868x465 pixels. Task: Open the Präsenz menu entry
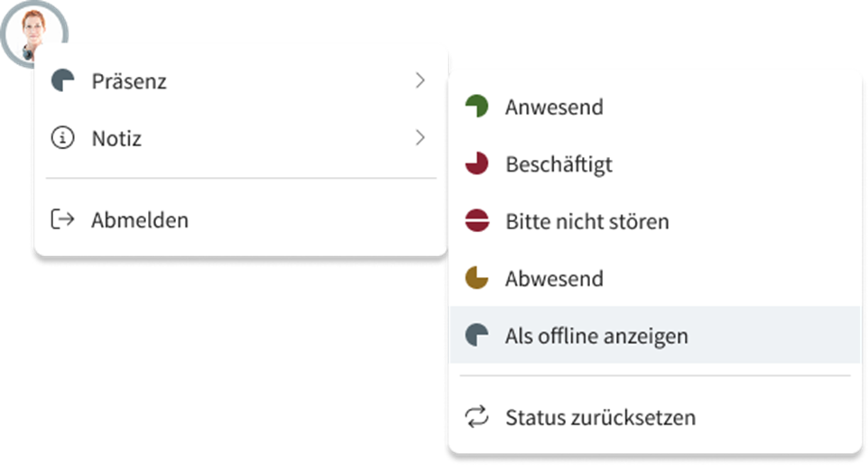(x=129, y=81)
